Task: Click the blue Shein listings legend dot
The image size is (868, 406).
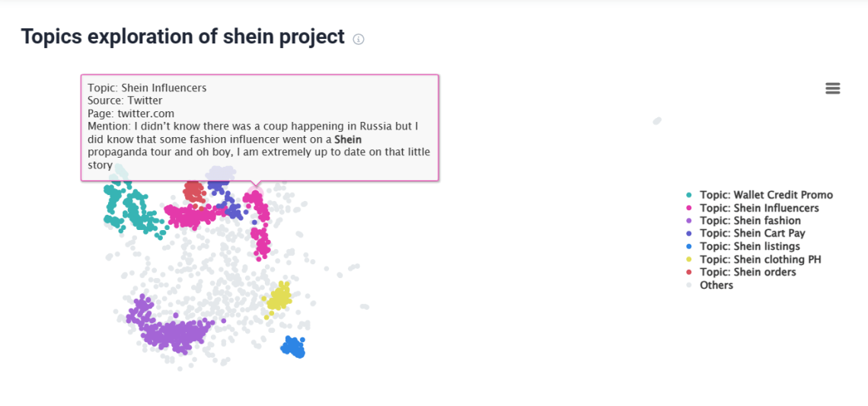Action: 689,247
